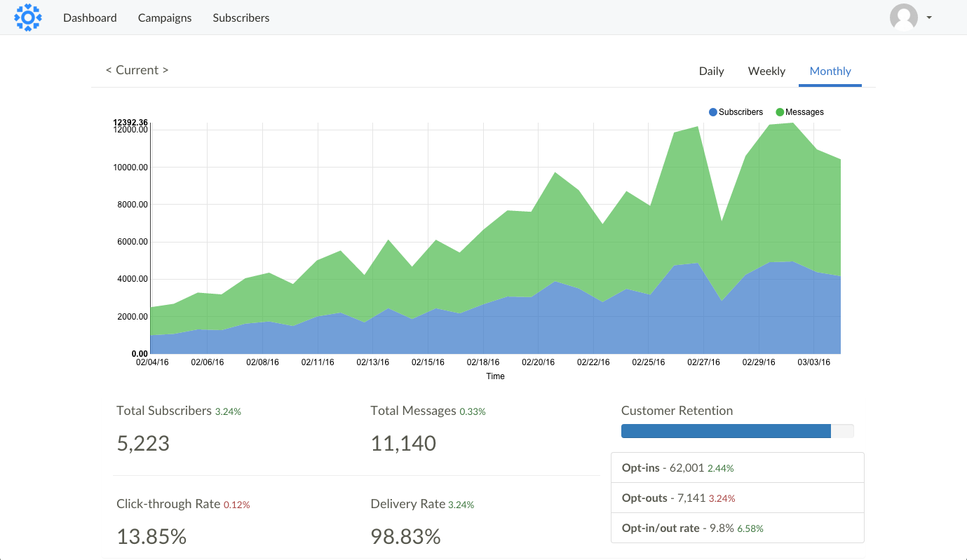Screen dimensions: 967x560
Task: Select the Opt-in/out rate row
Action: click(x=738, y=528)
